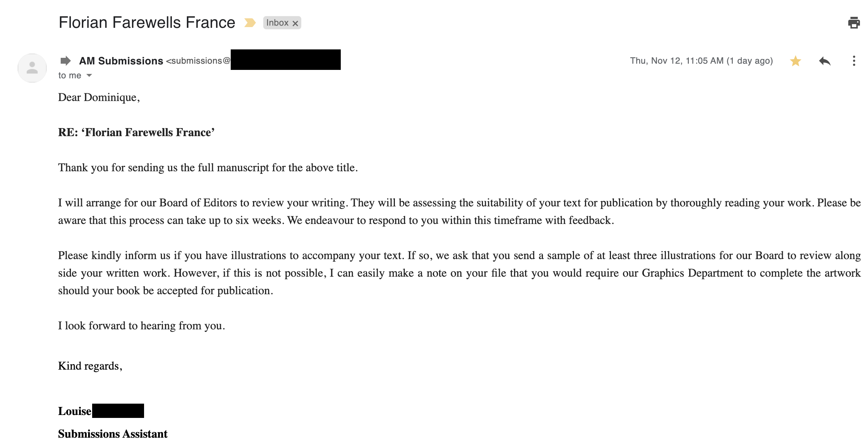
Task: Click the Thu, Nov 12 timestamp
Action: click(701, 61)
